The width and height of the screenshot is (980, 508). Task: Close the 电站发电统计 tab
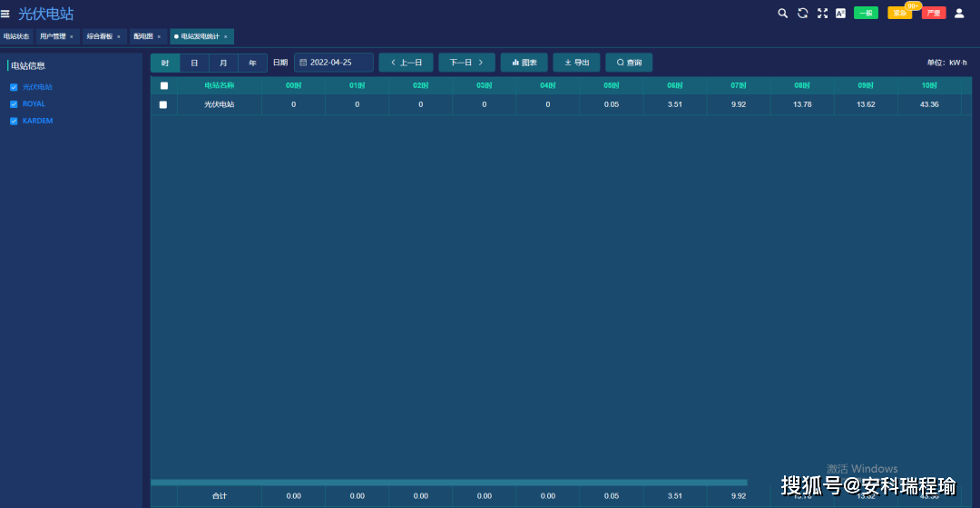click(x=226, y=37)
